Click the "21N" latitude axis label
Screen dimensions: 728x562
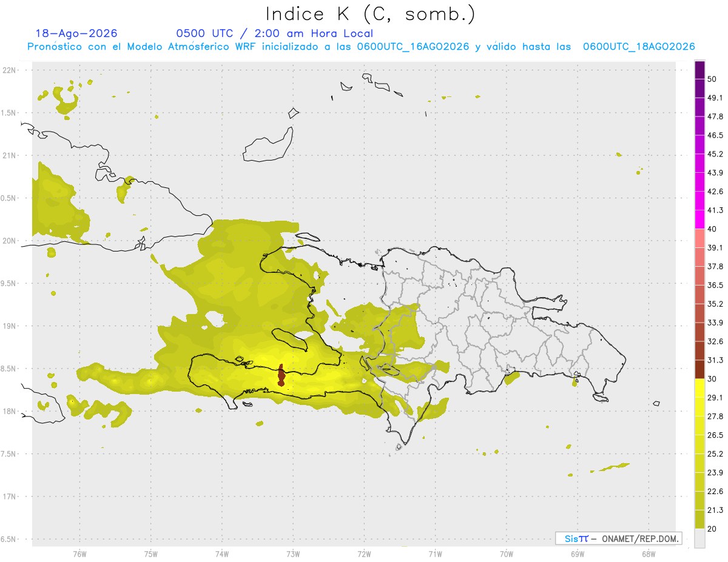pos(10,156)
